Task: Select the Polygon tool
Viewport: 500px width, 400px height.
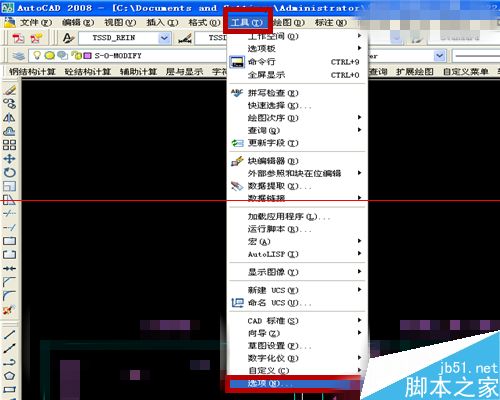Action: point(9,375)
